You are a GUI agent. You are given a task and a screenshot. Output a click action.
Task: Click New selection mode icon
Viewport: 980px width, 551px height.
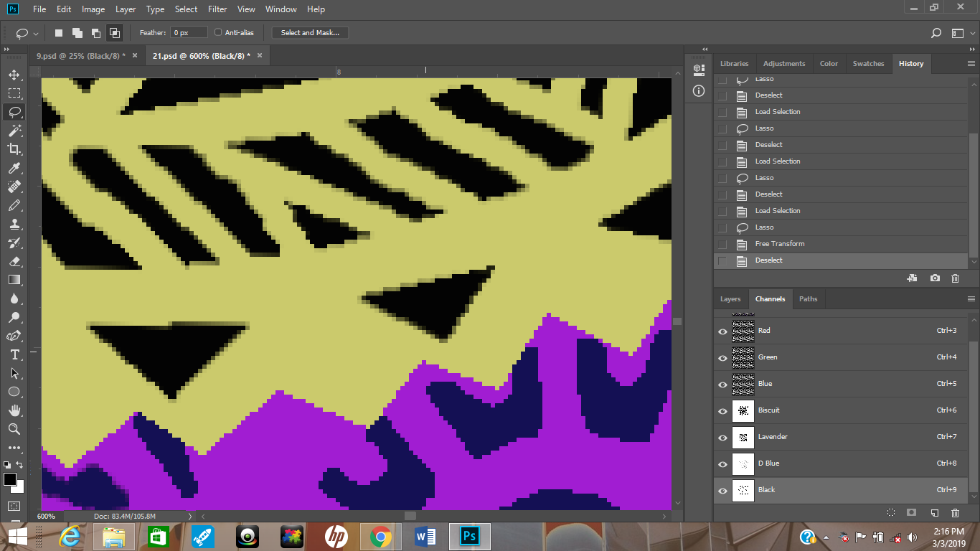coord(59,33)
